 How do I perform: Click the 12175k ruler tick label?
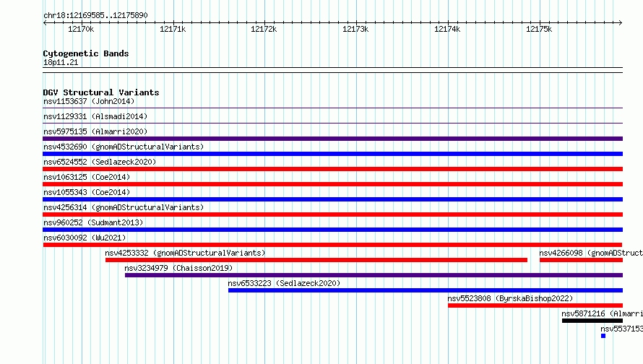tap(539, 29)
